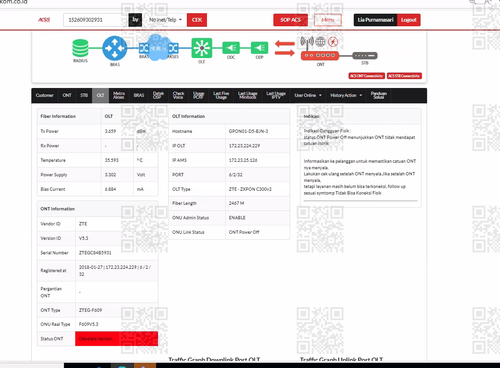The width and height of the screenshot is (500, 368).
Task: Switch to the STB tab
Action: coord(84,95)
